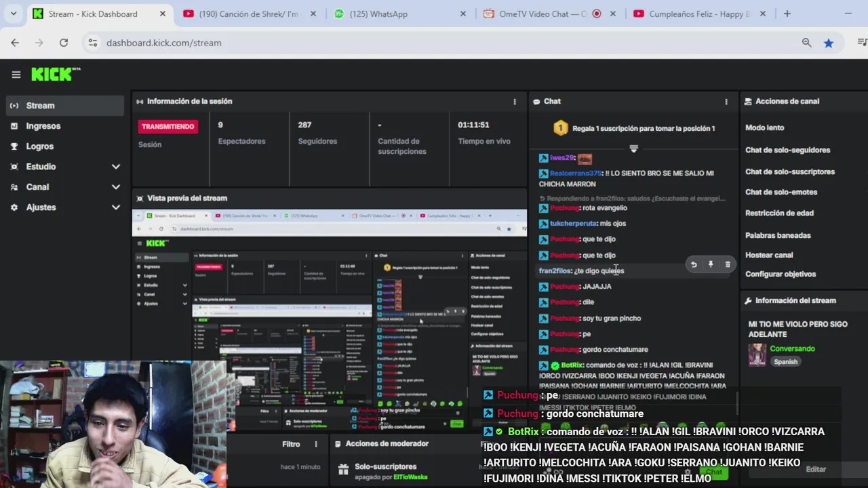Click the Estudio sidebar icon
This screenshot has width=868, height=488.
tap(14, 167)
